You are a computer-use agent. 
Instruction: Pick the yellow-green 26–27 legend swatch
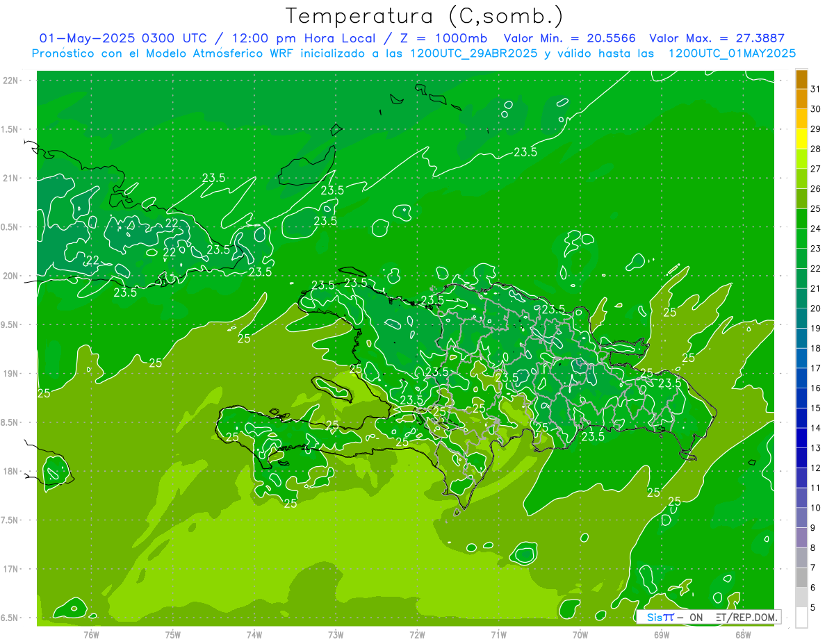(801, 179)
